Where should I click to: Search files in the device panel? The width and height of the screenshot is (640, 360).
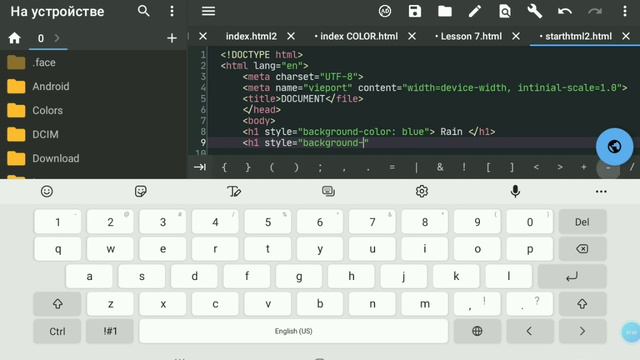(x=143, y=11)
